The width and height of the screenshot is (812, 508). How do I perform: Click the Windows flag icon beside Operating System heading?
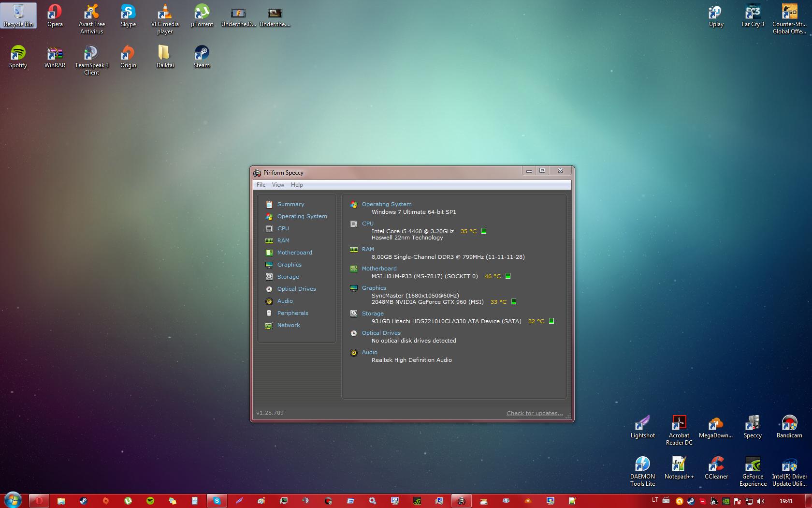pos(354,204)
